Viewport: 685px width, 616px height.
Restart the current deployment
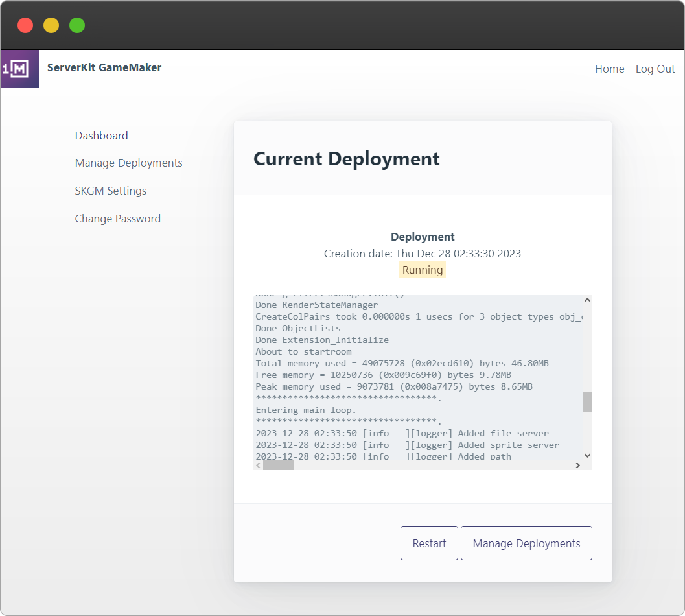(429, 543)
